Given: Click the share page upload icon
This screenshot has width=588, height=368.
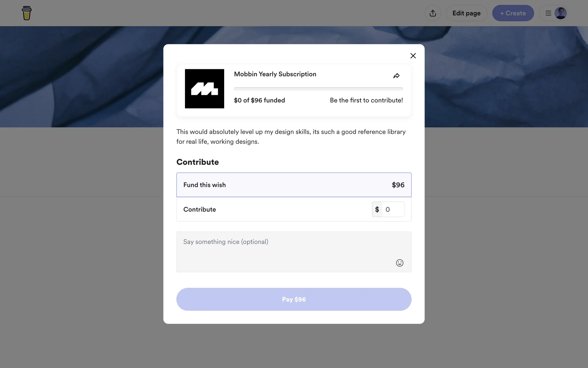Looking at the screenshot, I should [432, 13].
